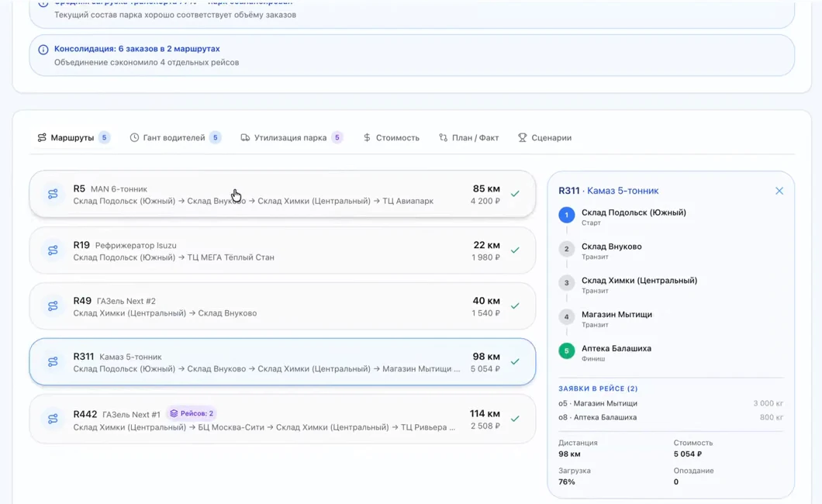The image size is (822, 504).
Task: Select the R19 Рефрижератор Isuzu route card
Action: [x=282, y=250]
